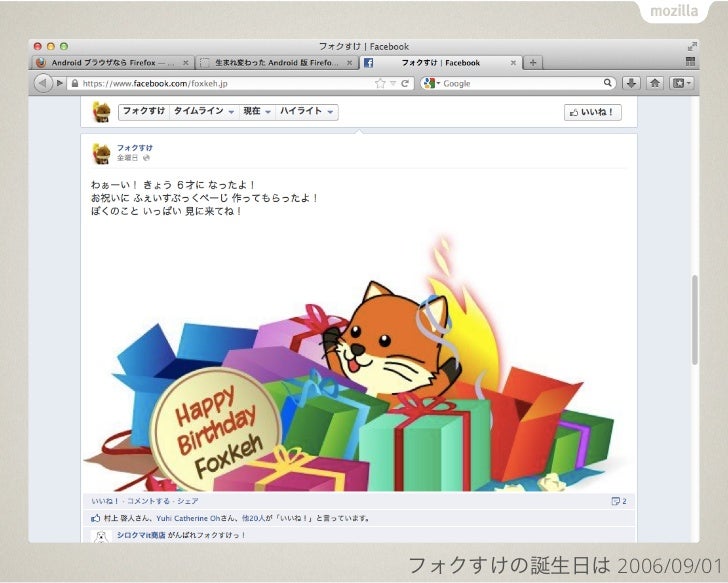Reload the page with refresh icon
The image size is (728, 583).
[x=405, y=83]
